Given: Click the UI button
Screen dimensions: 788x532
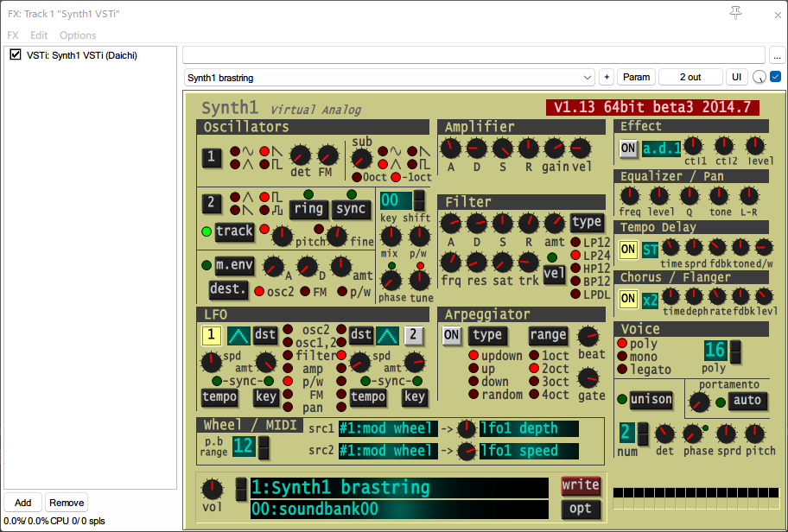Looking at the screenshot, I should [x=737, y=78].
